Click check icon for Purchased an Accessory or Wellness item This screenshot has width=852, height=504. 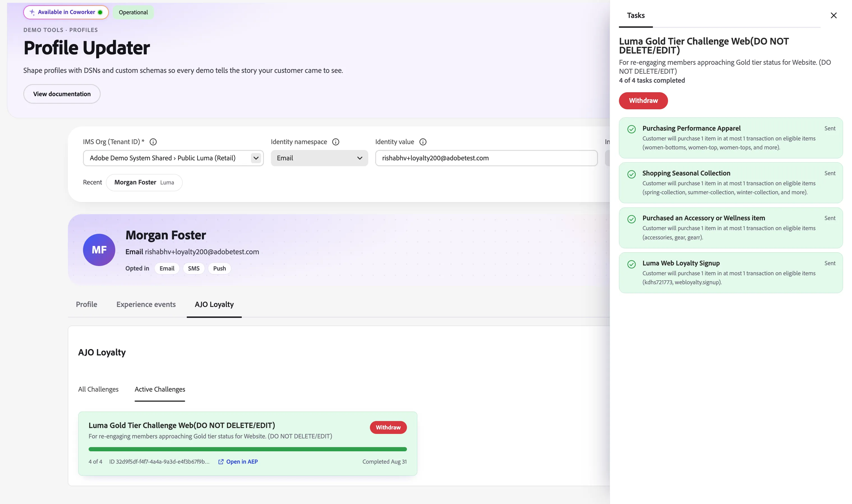pos(632,219)
